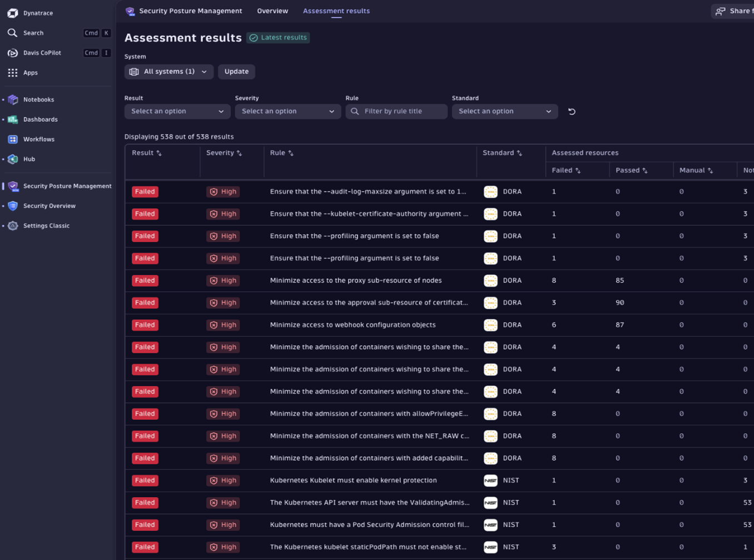
Task: Reset all assessment filters
Action: click(572, 111)
